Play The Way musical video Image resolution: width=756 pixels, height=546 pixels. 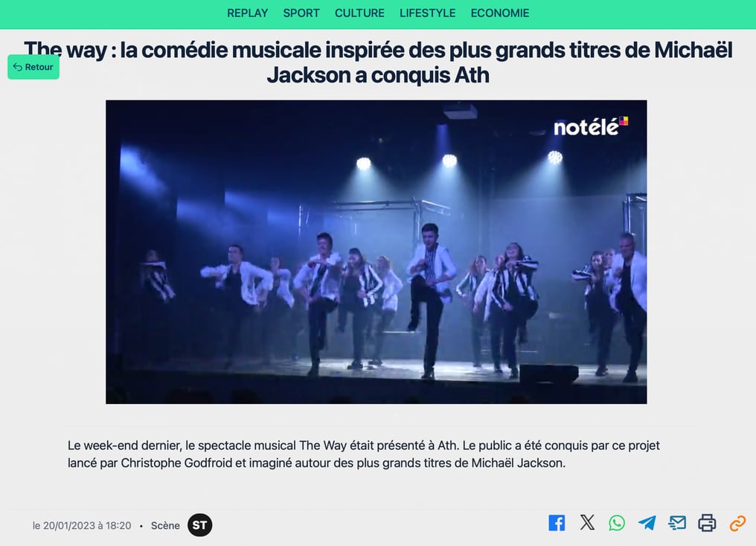376,252
